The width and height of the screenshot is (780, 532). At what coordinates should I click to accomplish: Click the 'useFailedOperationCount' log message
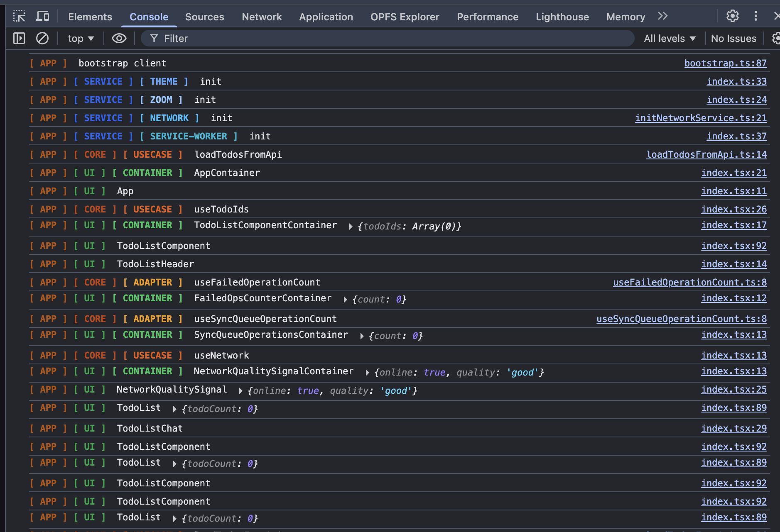257,282
